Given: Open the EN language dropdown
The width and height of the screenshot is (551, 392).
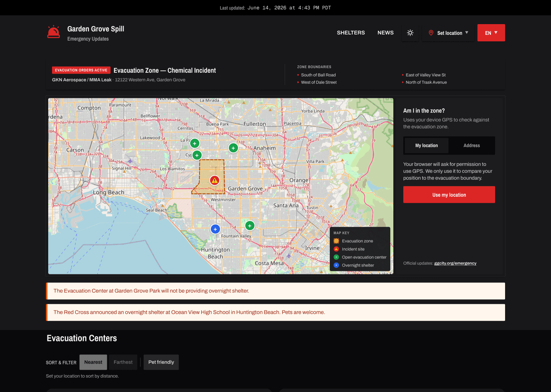Looking at the screenshot, I should [x=491, y=33].
